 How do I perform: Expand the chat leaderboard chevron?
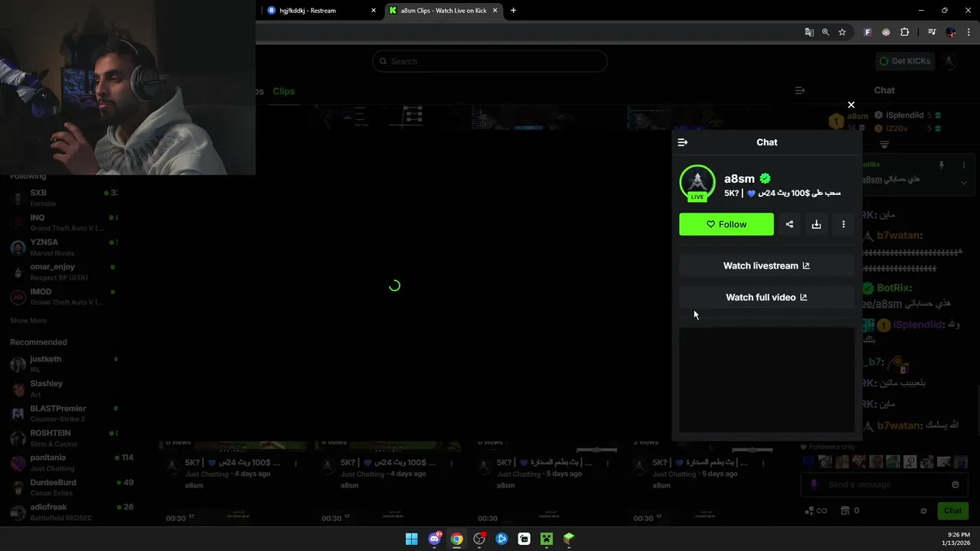[x=884, y=145]
